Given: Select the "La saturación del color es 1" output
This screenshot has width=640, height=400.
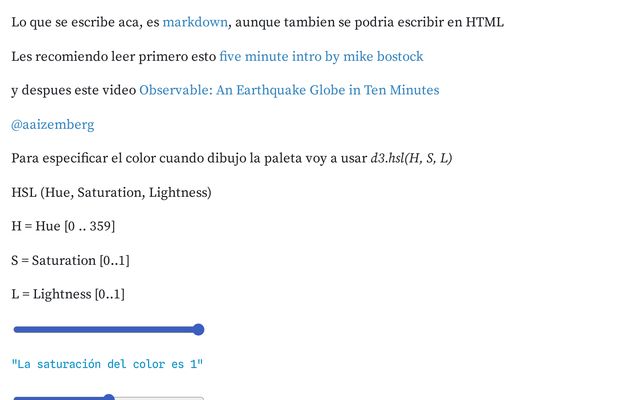Looking at the screenshot, I should pyautogui.click(x=107, y=364).
